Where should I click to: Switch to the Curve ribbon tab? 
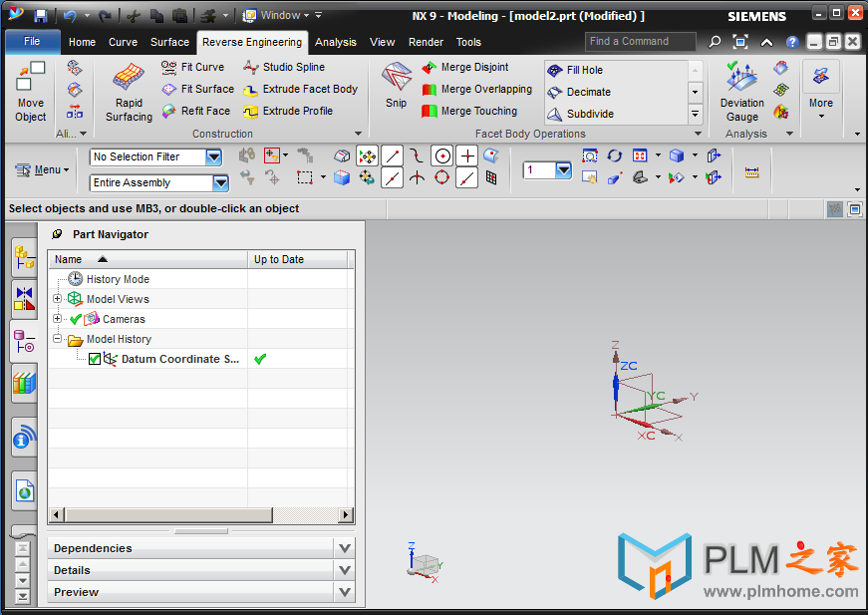click(x=123, y=42)
